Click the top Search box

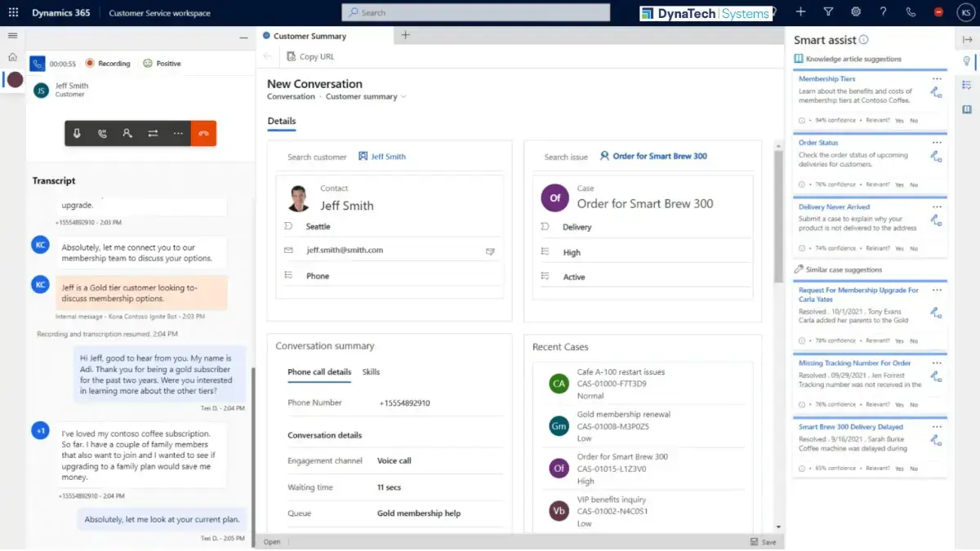pyautogui.click(x=476, y=12)
